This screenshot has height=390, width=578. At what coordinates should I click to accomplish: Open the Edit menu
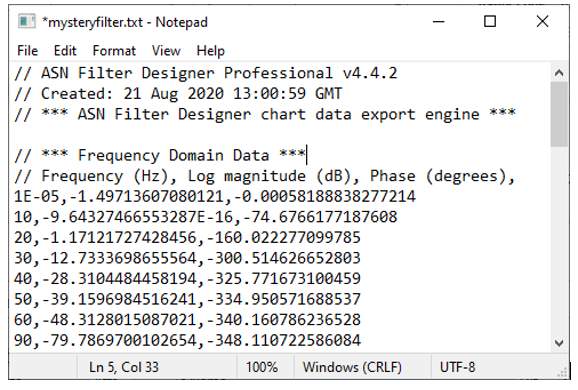coord(65,51)
